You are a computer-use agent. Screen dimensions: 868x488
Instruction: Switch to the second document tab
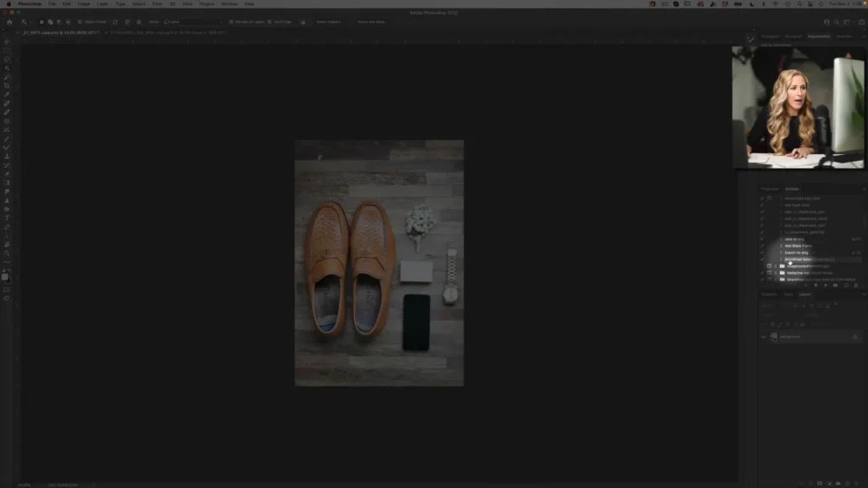pos(169,33)
